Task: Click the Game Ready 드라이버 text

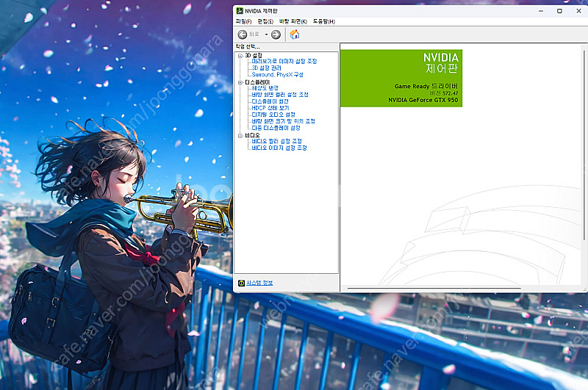Action: [426, 86]
